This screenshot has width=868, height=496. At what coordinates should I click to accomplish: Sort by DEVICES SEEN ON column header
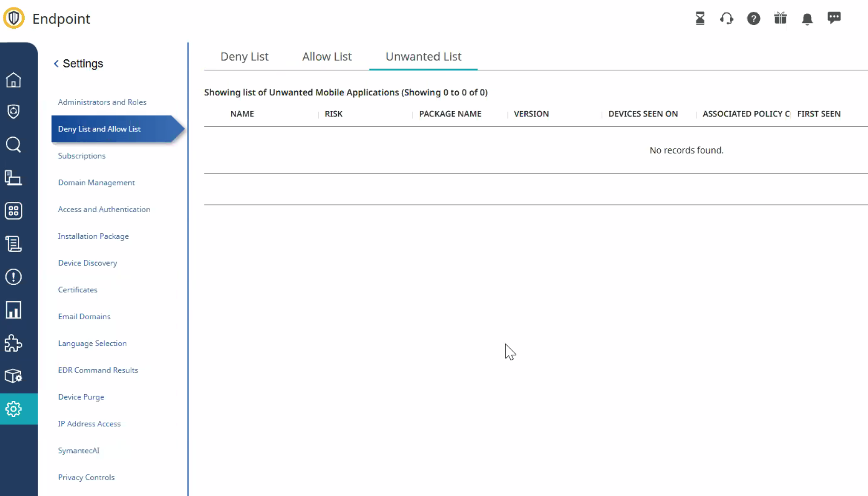tap(643, 114)
